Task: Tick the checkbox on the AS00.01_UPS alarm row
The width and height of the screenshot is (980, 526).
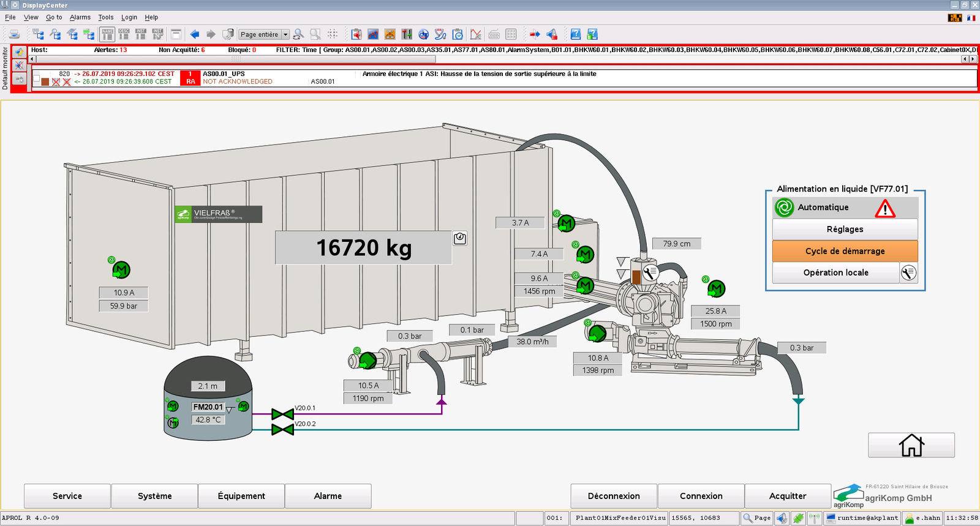Action: coord(37,78)
